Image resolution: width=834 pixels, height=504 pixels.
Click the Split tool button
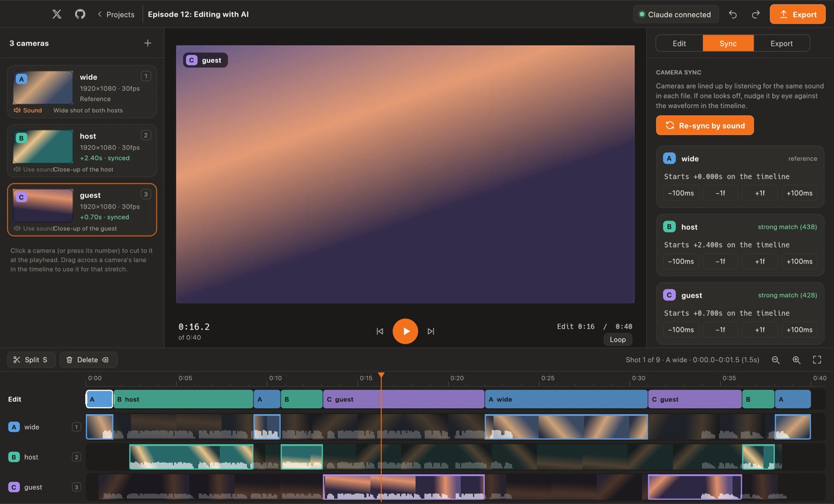click(31, 360)
